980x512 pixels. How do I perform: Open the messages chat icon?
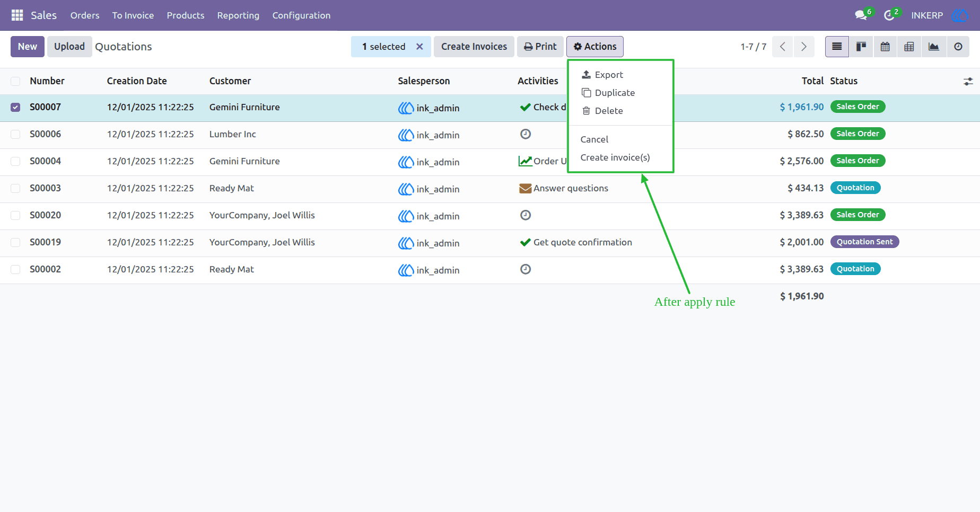[x=861, y=15]
